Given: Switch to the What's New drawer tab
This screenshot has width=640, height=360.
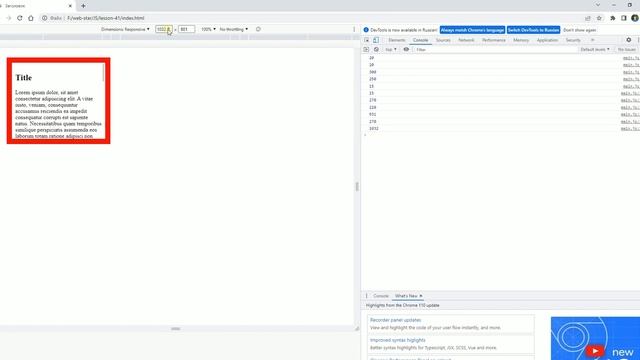Looking at the screenshot, I should [406, 296].
